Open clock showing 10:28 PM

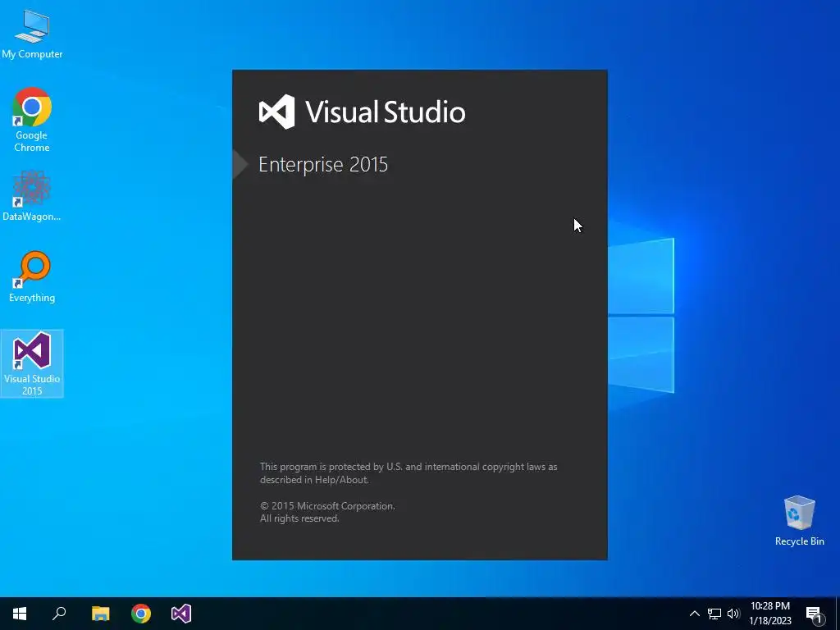coord(769,614)
